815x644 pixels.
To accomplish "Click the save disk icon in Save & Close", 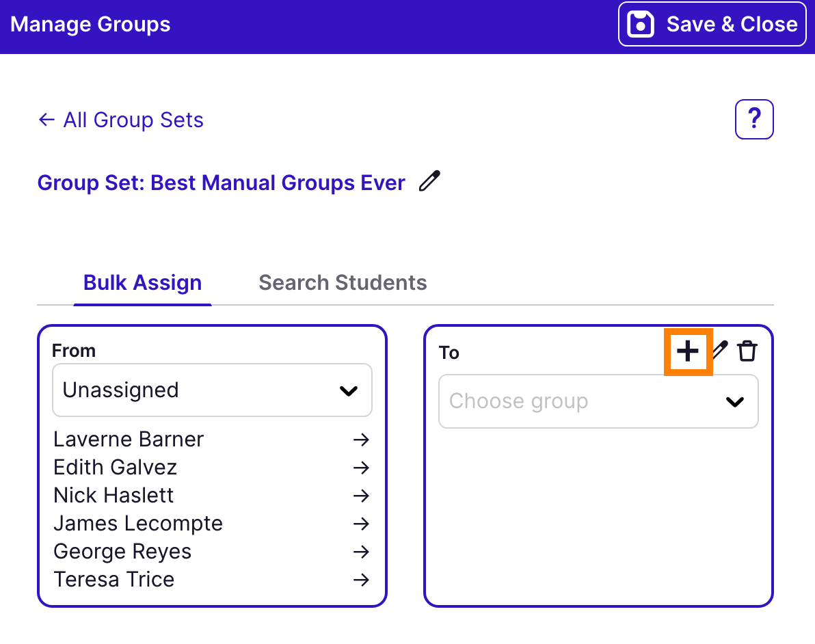I will point(641,24).
